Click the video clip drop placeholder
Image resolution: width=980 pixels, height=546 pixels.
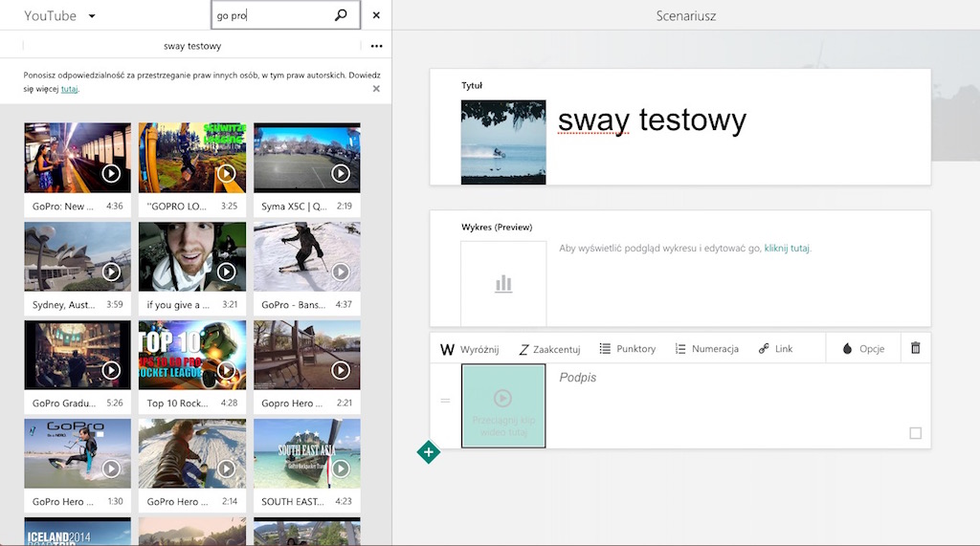click(x=503, y=406)
